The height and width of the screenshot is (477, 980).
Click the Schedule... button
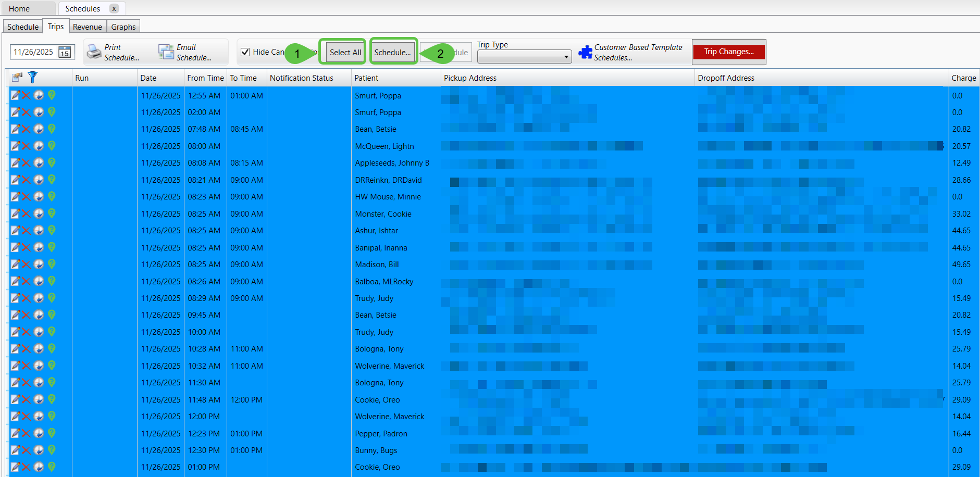click(x=392, y=52)
